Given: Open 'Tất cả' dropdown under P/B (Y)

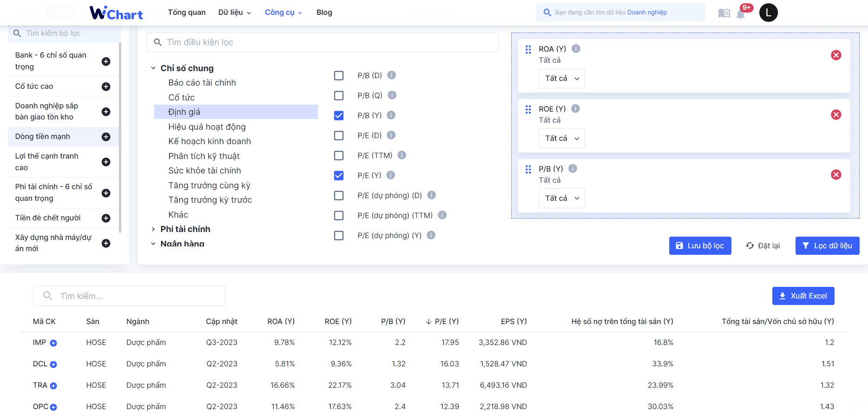Looking at the screenshot, I should coord(562,199).
